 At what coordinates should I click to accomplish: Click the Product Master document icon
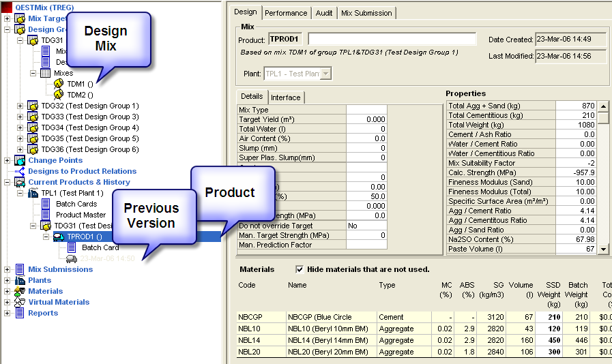(x=46, y=215)
